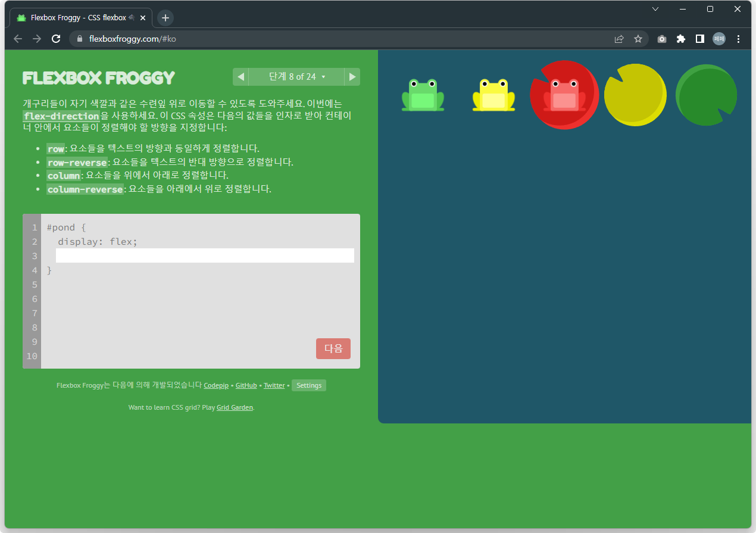Click the green frog
The height and width of the screenshot is (533, 756).
click(423, 95)
